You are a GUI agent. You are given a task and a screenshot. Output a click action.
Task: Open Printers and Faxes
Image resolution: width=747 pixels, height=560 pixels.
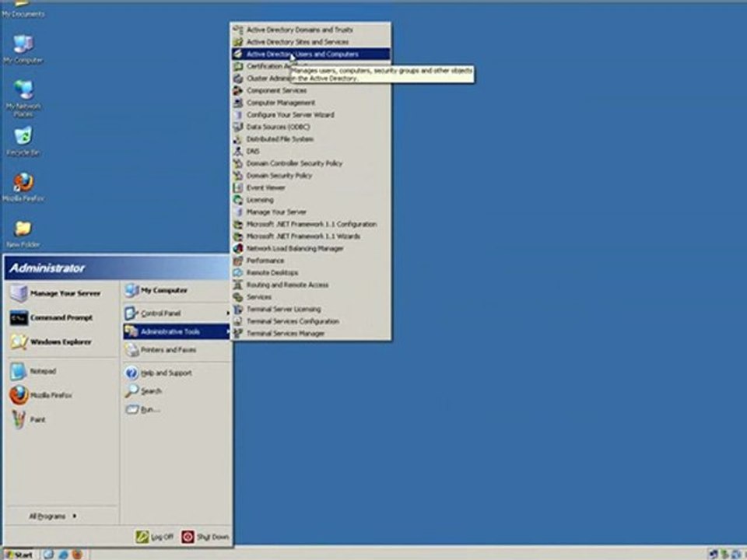[177, 349]
